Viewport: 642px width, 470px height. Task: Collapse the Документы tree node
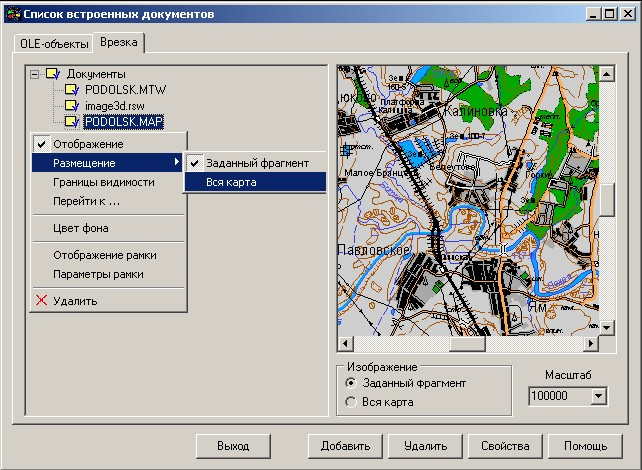click(x=36, y=74)
